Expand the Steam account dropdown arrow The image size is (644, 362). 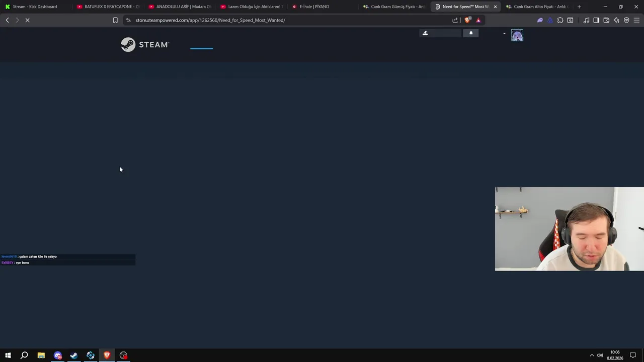tap(504, 34)
